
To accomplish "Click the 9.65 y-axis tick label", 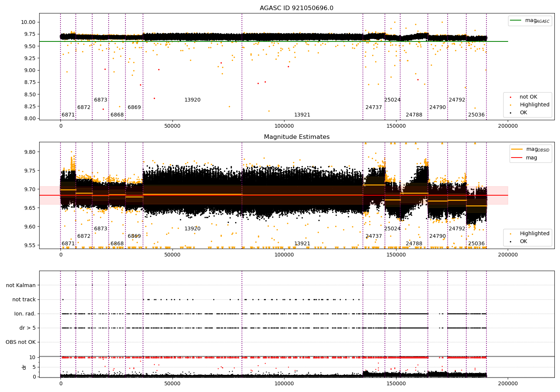I will [x=29, y=208].
